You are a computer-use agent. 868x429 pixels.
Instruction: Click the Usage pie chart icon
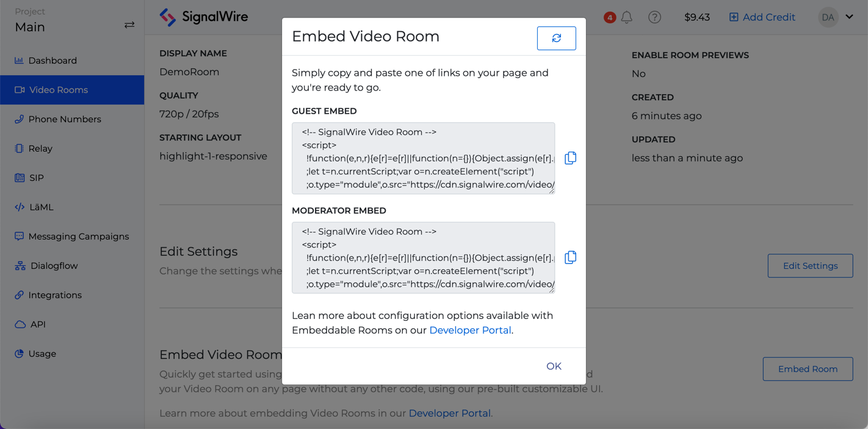pos(19,354)
